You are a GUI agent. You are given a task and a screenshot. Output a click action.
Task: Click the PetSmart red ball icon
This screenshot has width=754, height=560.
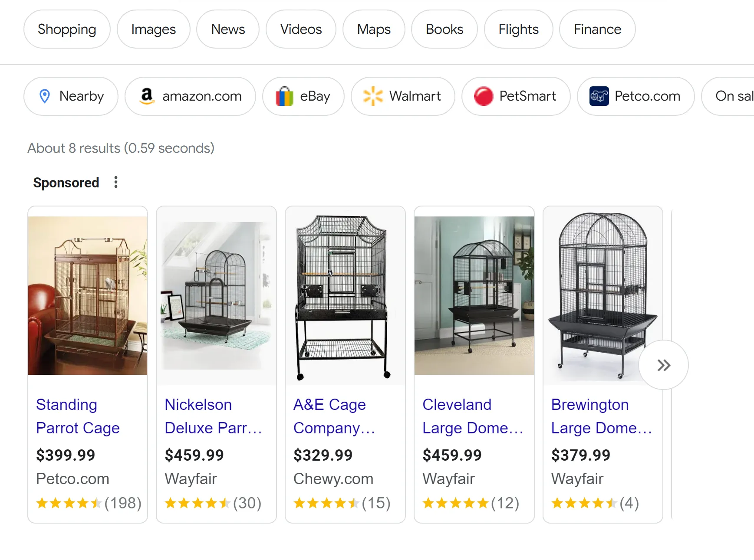point(483,96)
